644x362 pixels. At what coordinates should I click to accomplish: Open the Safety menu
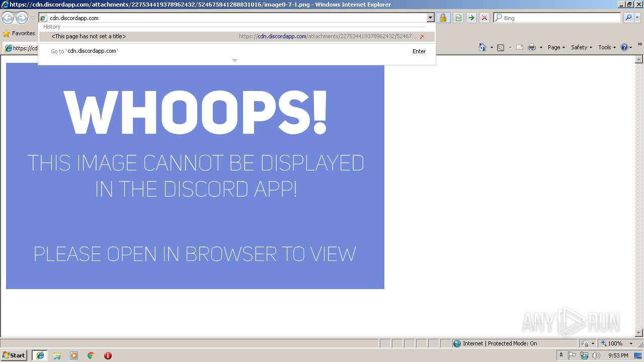click(582, 47)
